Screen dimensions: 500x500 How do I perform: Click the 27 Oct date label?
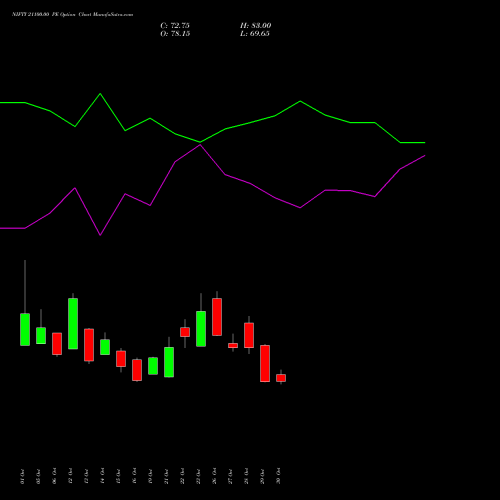pyautogui.click(x=230, y=476)
